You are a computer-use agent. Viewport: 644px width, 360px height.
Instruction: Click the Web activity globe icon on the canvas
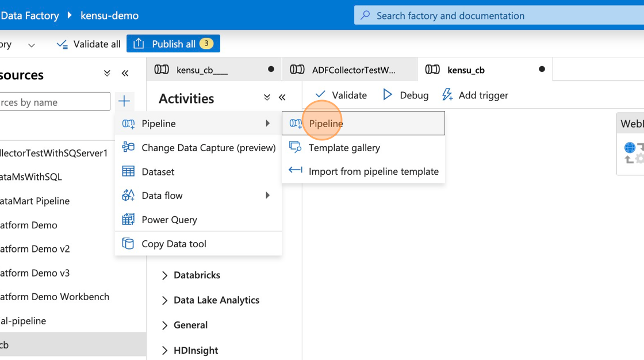[x=630, y=147]
